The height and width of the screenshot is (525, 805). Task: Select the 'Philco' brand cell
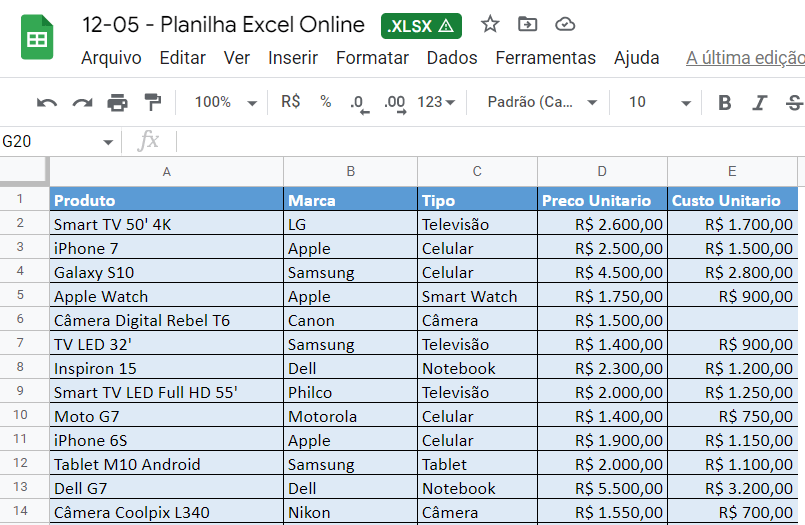[350, 392]
